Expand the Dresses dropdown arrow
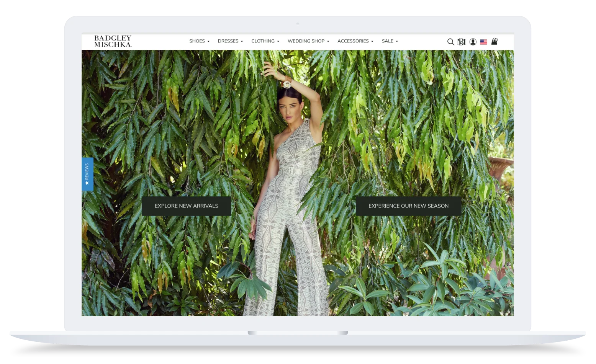 tap(242, 41)
